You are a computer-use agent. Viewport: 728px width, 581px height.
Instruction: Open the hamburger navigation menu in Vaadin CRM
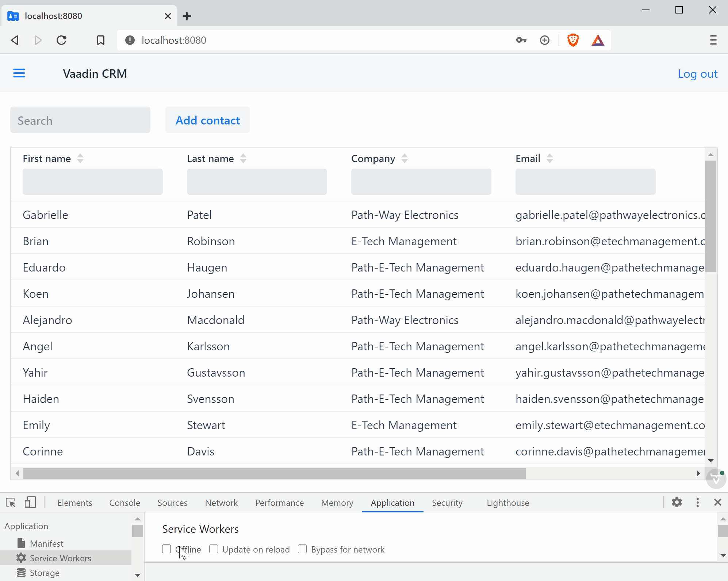[x=19, y=73]
